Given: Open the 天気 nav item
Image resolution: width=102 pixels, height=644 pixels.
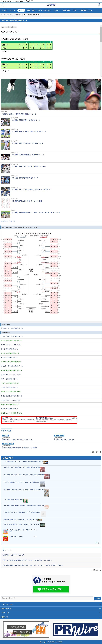Looking at the screenshot, I should pos(75,10).
